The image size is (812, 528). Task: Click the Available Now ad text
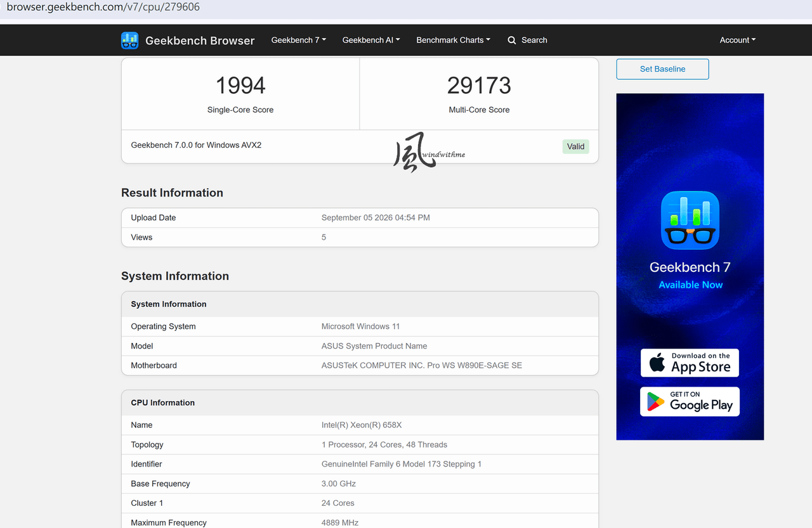[690, 285]
